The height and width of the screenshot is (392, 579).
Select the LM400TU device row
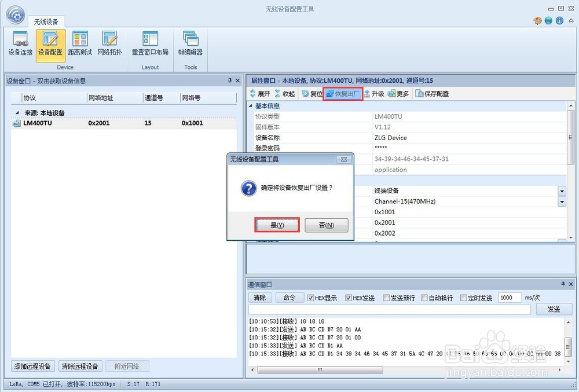(x=124, y=123)
